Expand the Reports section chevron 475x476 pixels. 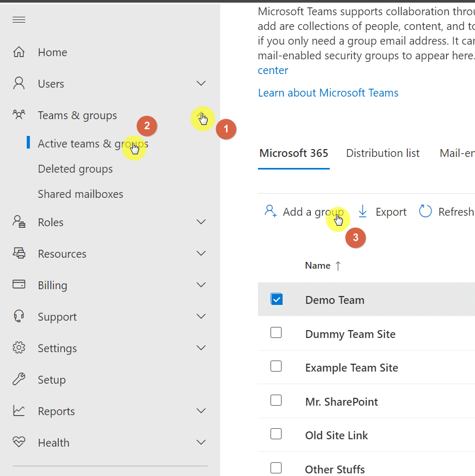[x=201, y=411]
